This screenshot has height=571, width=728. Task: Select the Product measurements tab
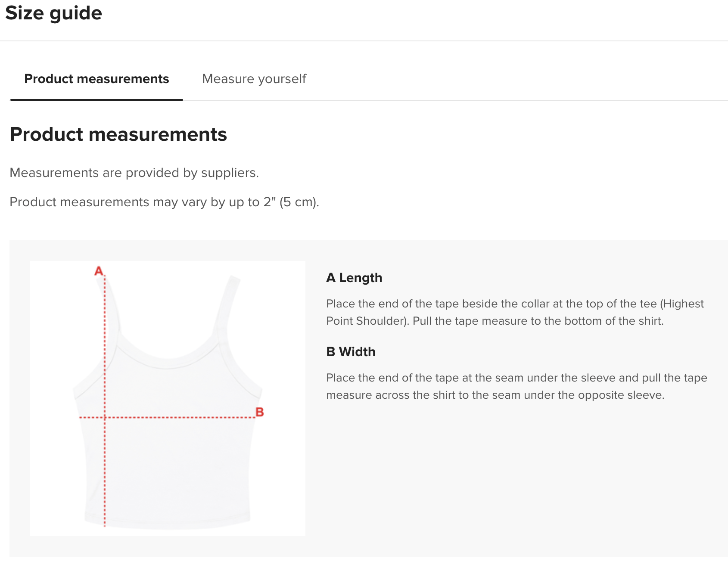coord(96,79)
